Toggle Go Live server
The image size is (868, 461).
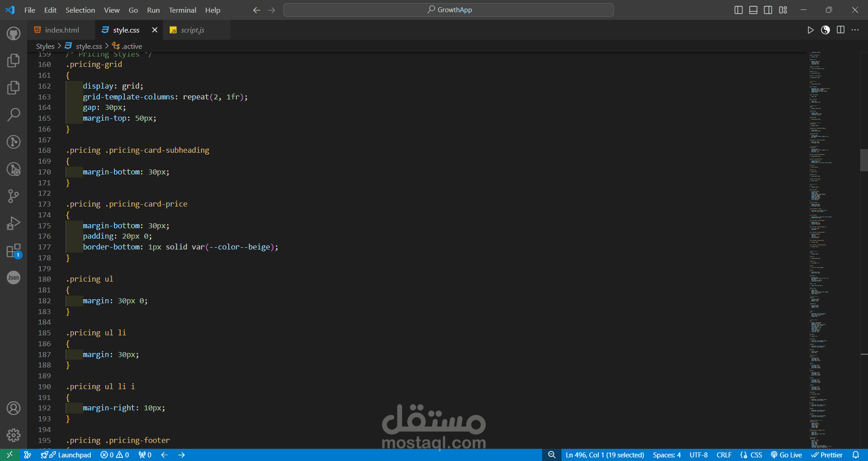787,455
